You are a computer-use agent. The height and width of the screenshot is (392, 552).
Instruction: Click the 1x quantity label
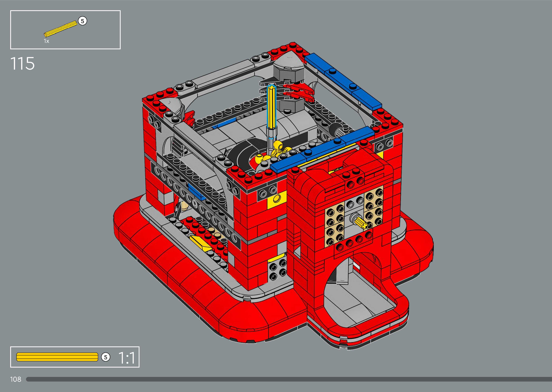[46, 41]
